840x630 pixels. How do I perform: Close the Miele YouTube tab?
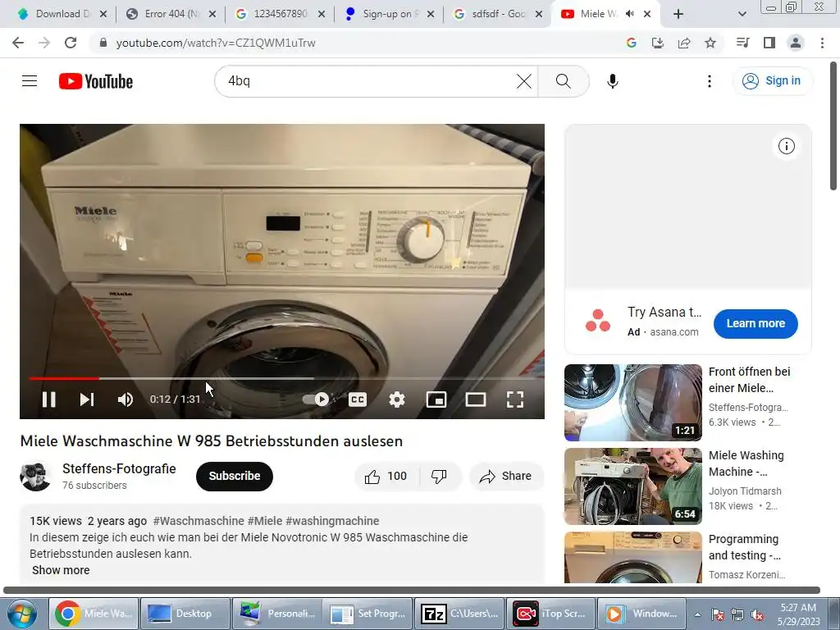(x=647, y=14)
